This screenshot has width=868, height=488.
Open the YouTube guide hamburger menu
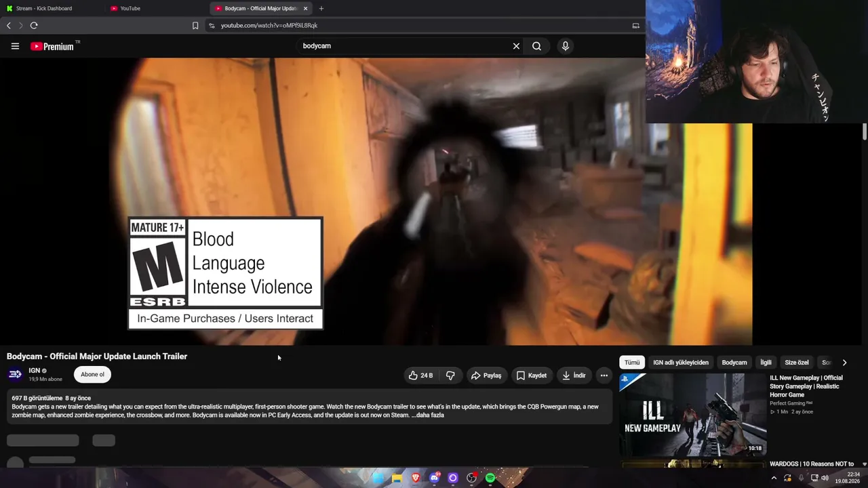coord(15,46)
